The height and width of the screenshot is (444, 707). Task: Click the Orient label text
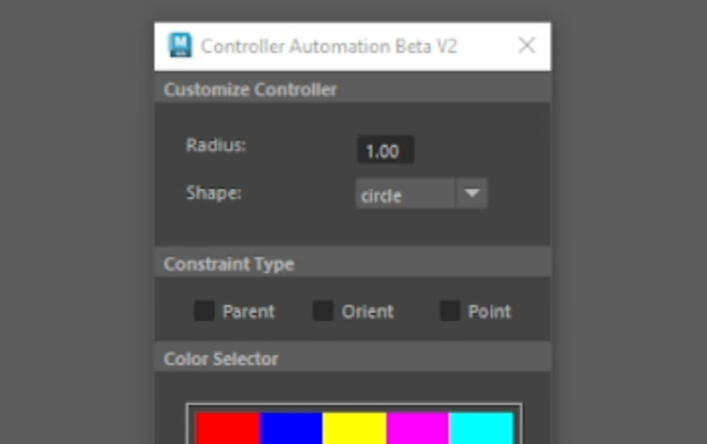pos(367,312)
